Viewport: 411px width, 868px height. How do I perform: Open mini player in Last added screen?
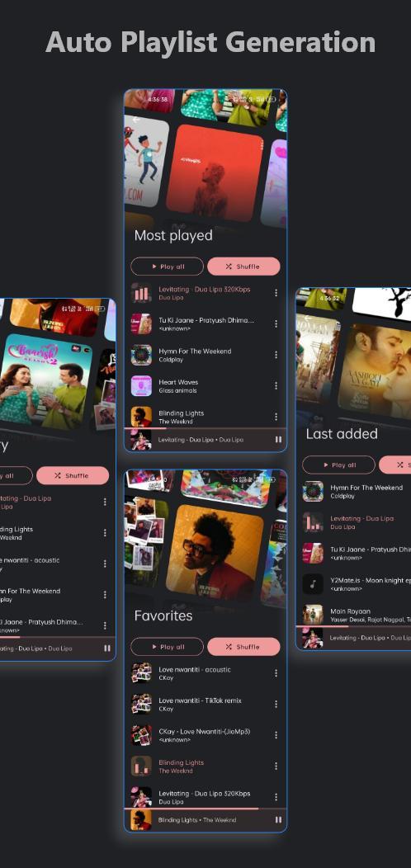pos(355,638)
